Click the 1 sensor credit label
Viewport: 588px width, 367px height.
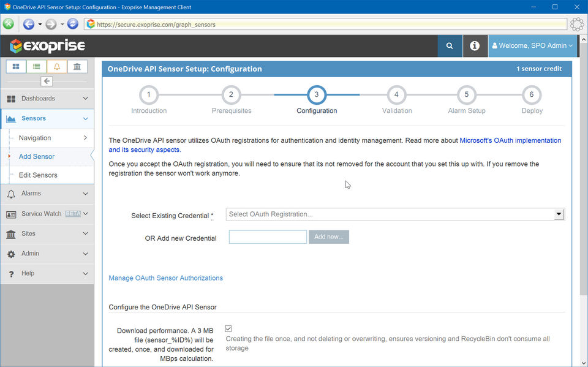539,69
